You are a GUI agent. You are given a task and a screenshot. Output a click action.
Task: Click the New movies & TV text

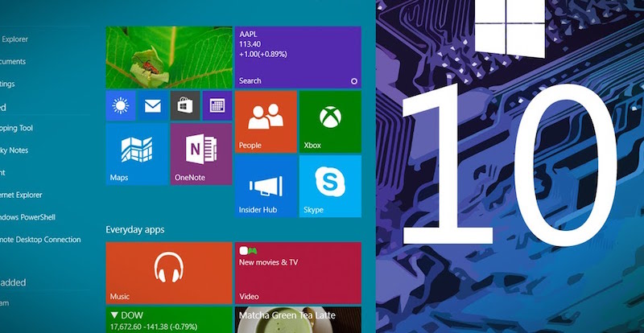(x=269, y=262)
